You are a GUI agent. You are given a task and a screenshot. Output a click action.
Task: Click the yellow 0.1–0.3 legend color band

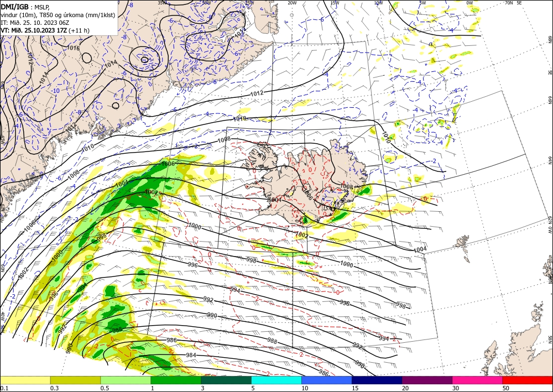tap(25, 380)
